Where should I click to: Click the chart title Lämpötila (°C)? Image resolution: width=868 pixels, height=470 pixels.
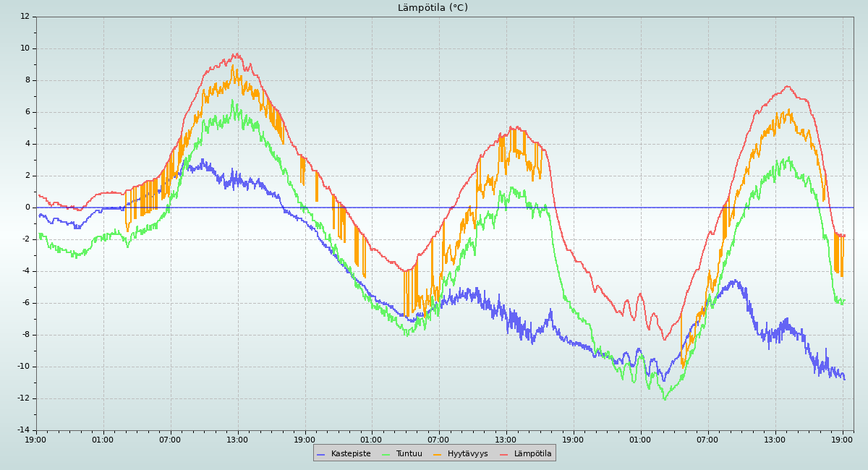tap(433, 8)
